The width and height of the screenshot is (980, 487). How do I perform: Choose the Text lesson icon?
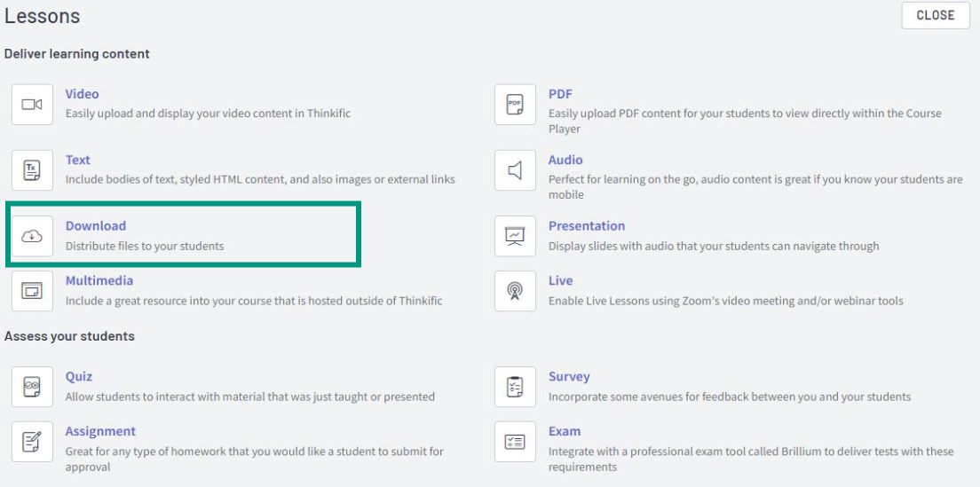(32, 169)
